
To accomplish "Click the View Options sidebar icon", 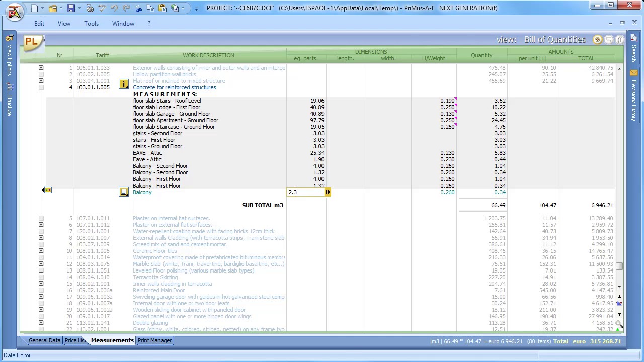I will tap(9, 38).
